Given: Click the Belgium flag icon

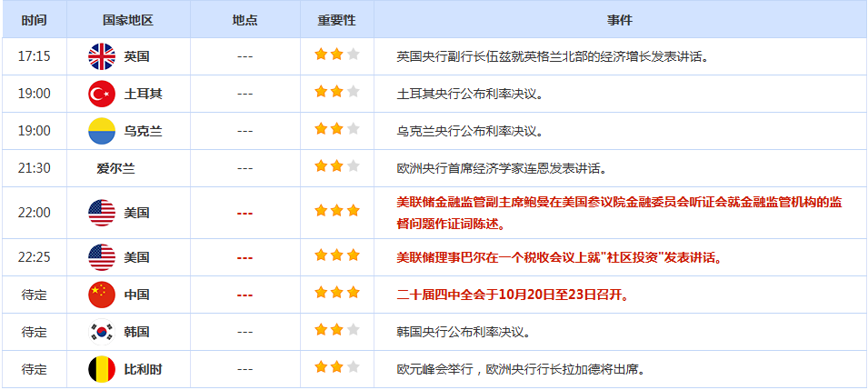Looking at the screenshot, I should 101,369.
